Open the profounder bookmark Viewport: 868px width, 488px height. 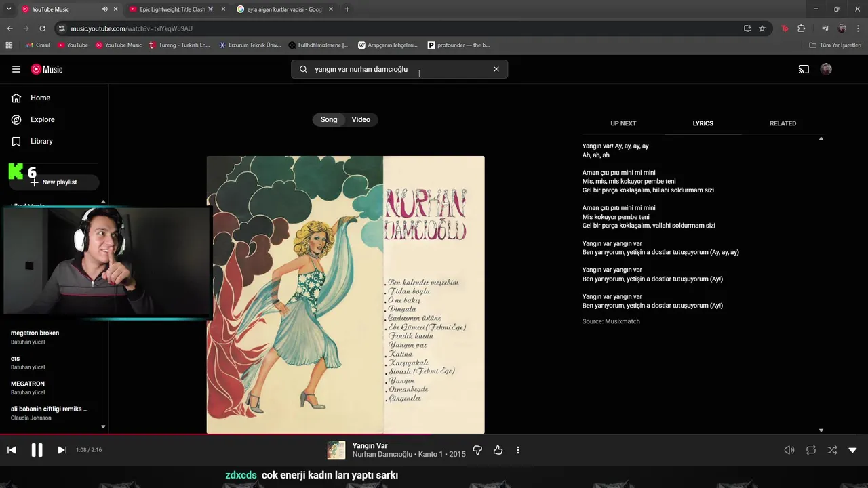tap(458, 45)
